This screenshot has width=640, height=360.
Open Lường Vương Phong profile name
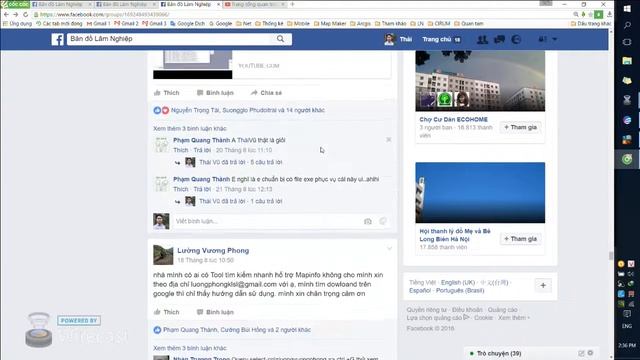(x=213, y=250)
